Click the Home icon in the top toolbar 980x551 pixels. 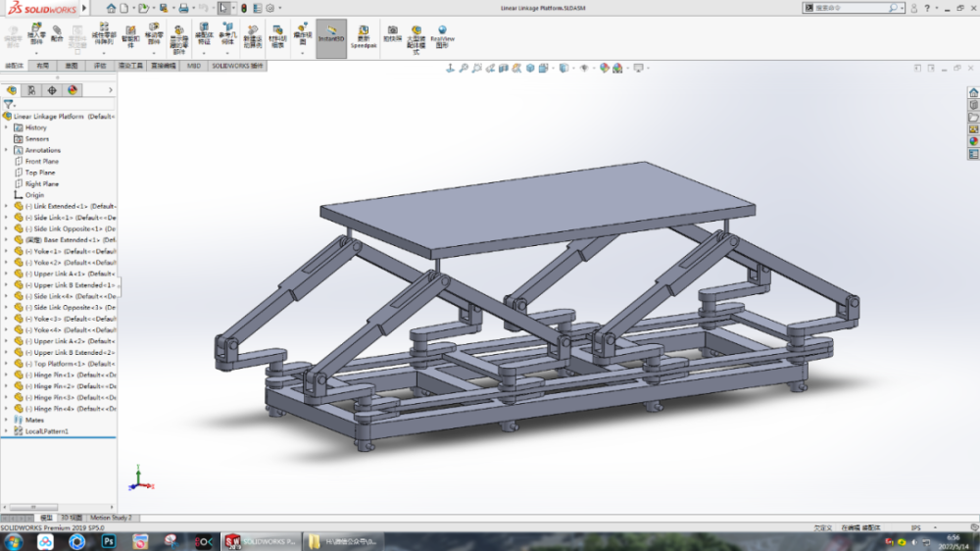click(112, 8)
